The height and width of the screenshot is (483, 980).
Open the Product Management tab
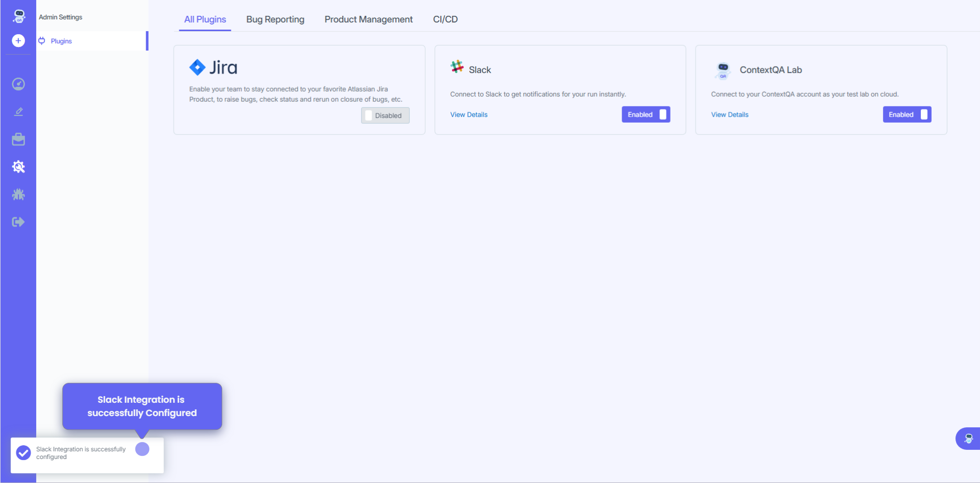368,19
